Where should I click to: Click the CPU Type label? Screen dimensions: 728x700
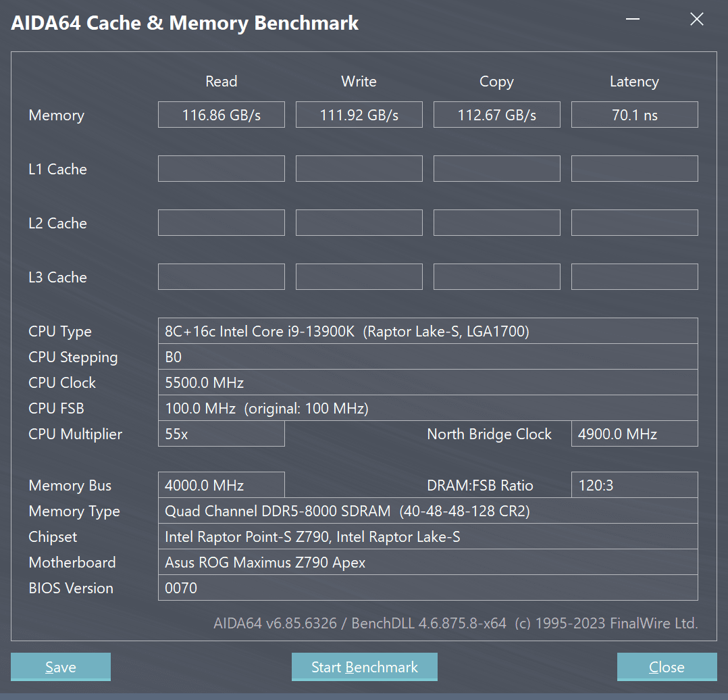(60, 332)
